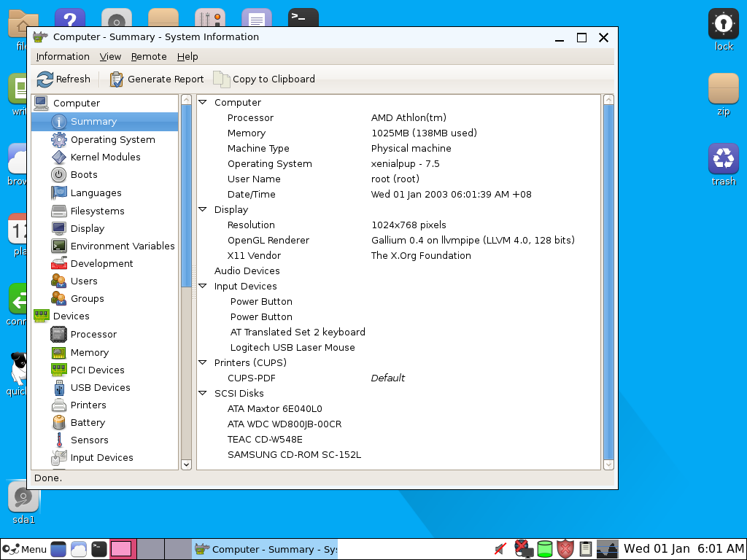747x560 pixels.
Task: Click sidebar scrollbar down arrow
Action: (186, 464)
